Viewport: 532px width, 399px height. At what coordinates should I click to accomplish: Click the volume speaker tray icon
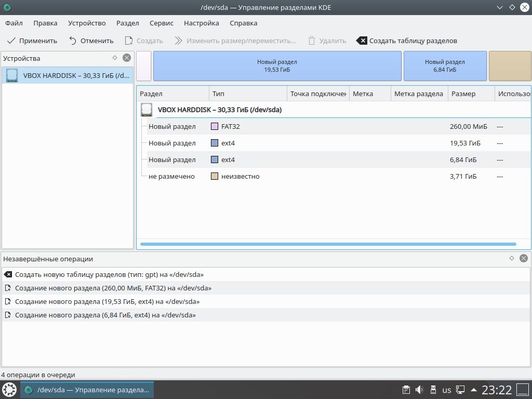420,390
